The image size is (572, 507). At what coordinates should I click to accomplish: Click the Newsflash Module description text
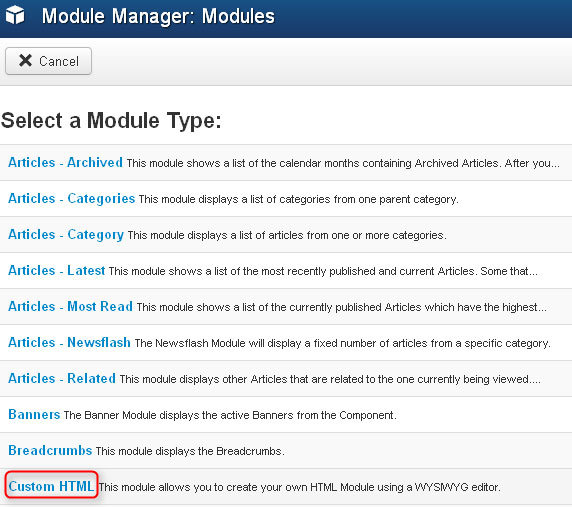click(343, 343)
